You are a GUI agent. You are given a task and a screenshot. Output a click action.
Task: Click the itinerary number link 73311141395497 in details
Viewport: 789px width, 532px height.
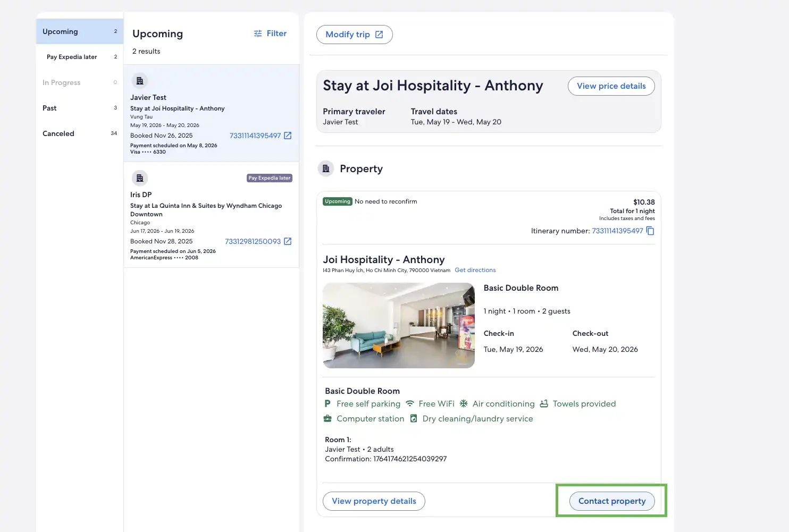click(x=617, y=231)
